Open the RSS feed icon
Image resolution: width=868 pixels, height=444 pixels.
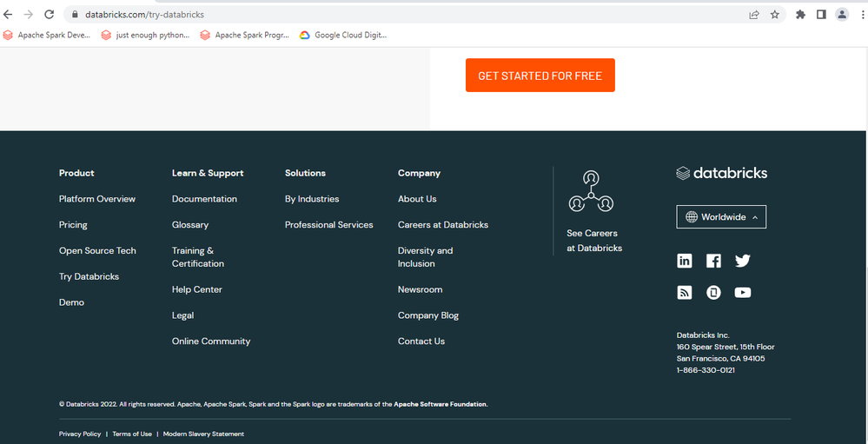pos(684,292)
